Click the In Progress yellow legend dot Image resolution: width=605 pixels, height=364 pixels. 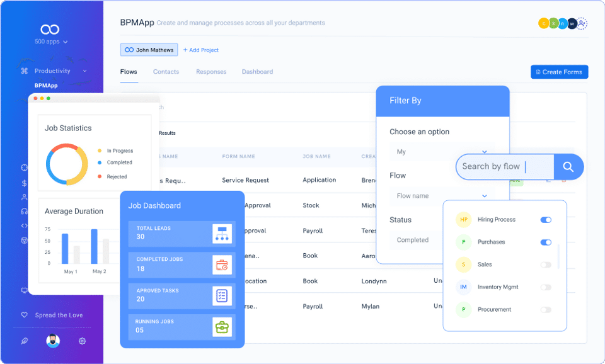pos(100,151)
